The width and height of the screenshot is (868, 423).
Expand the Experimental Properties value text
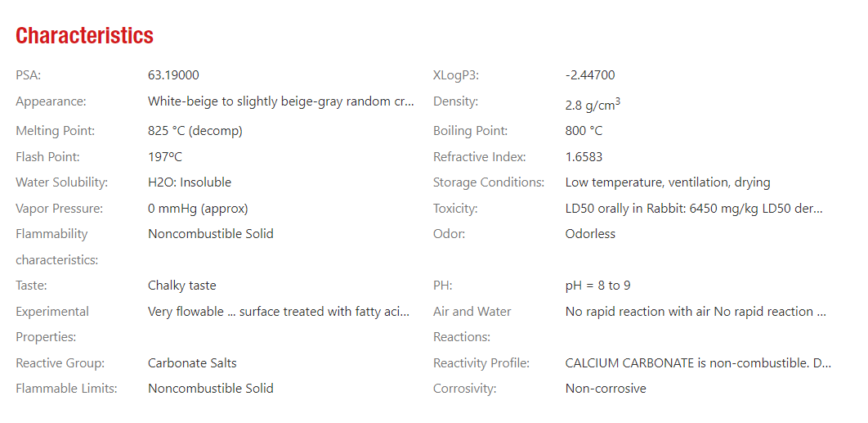pyautogui.click(x=280, y=312)
